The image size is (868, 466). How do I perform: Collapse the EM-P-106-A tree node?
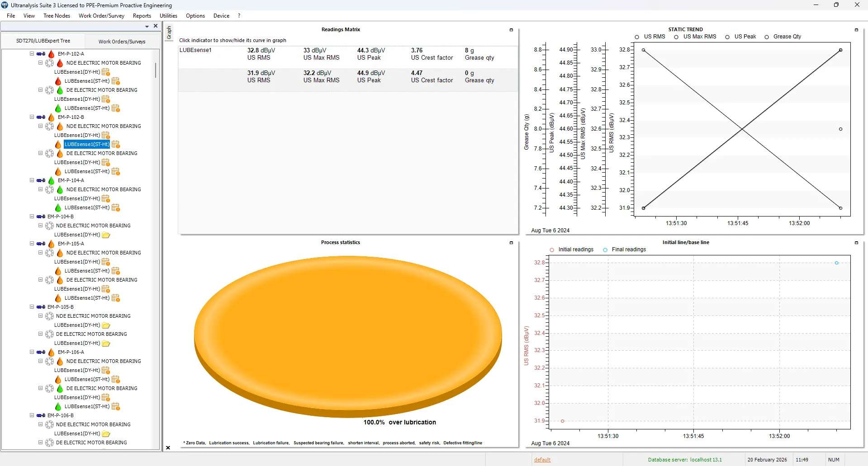[32, 352]
